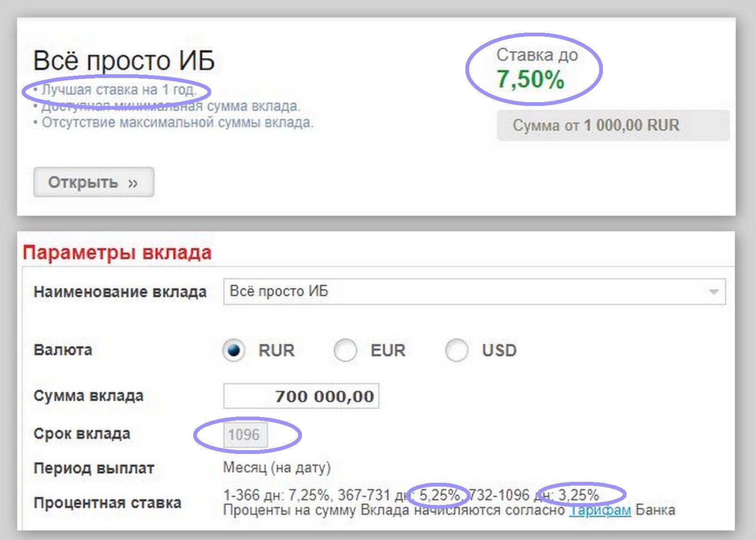The image size is (756, 540).
Task: Select the USD currency radio button
Action: [456, 350]
